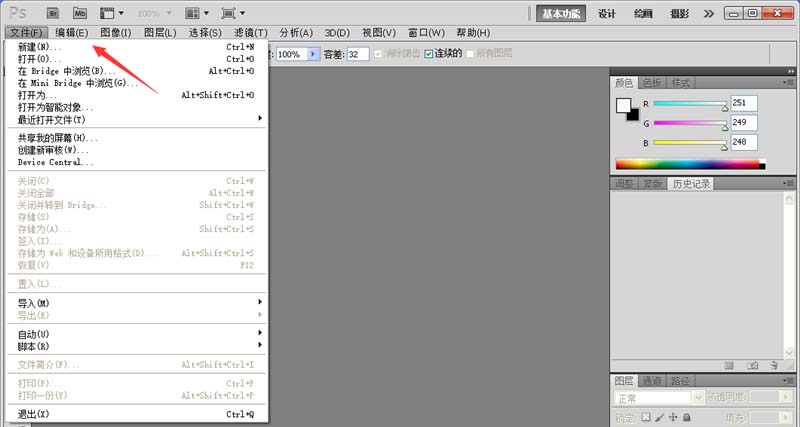Open the 编辑(E) menu
800x427 pixels.
(71, 33)
